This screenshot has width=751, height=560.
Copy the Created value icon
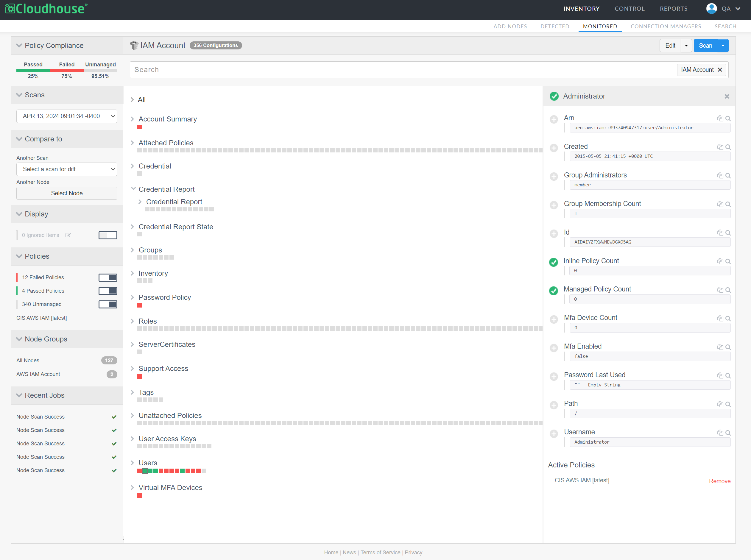720,147
